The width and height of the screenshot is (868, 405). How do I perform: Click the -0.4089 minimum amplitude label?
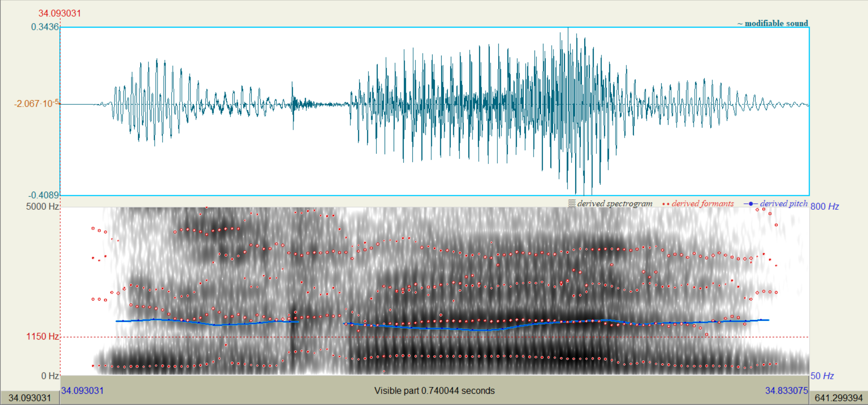[43, 195]
